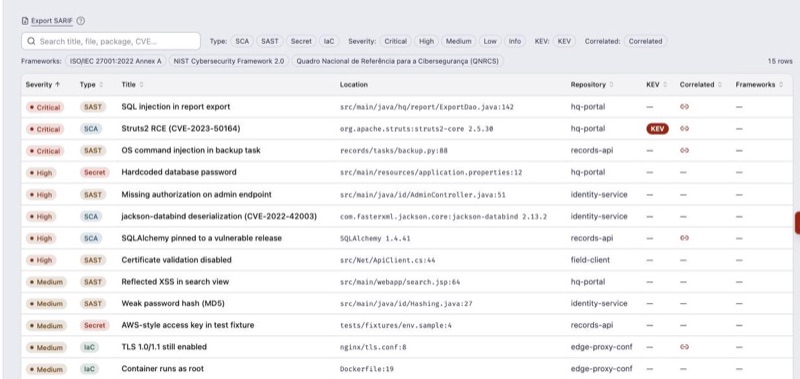Screen dimensions: 800x379
Task: Click location 'src/Net/ApiClient.cs:44'
Action: coord(388,260)
